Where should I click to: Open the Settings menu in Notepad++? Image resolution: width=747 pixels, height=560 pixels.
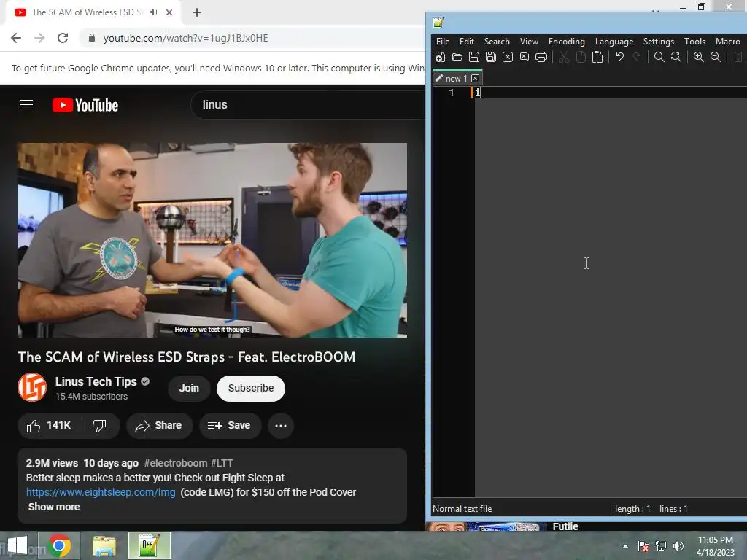(x=659, y=42)
